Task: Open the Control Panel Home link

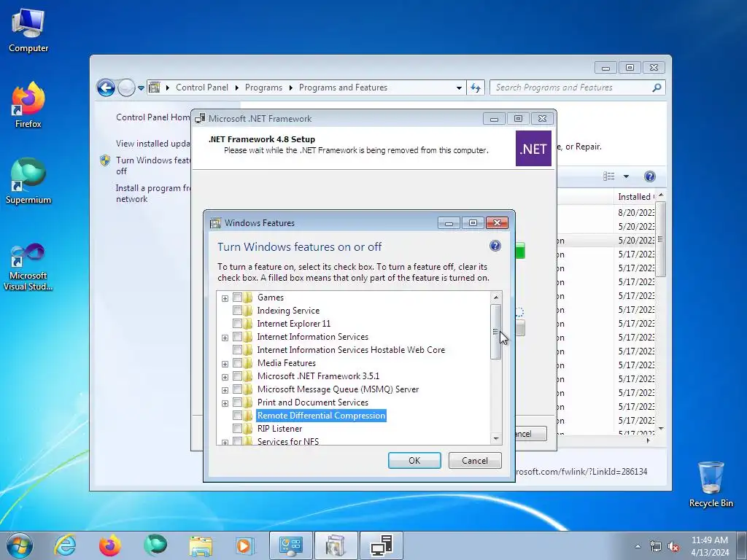Action: coord(153,117)
